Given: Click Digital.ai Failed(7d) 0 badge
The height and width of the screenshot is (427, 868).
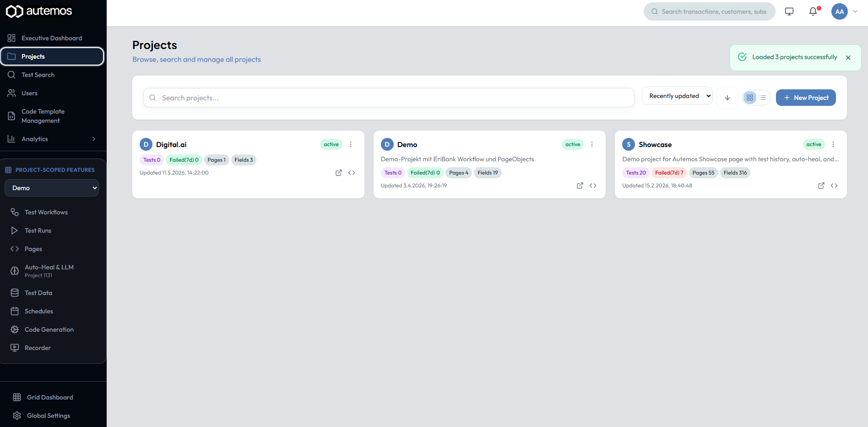Looking at the screenshot, I should pos(184,160).
